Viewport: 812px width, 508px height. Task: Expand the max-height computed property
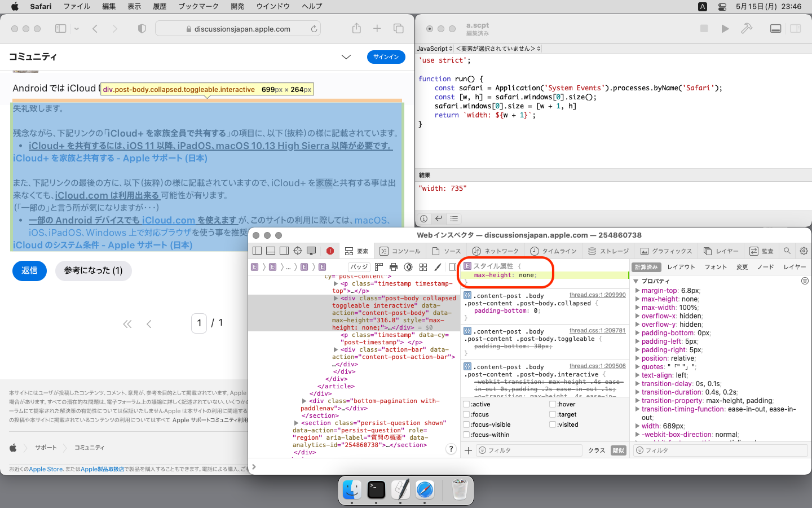(637, 299)
